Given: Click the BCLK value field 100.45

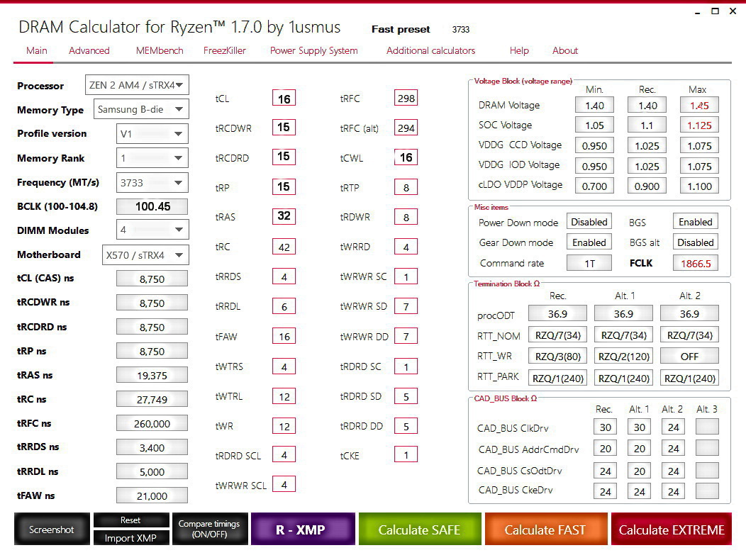Looking at the screenshot, I should pyautogui.click(x=152, y=206).
